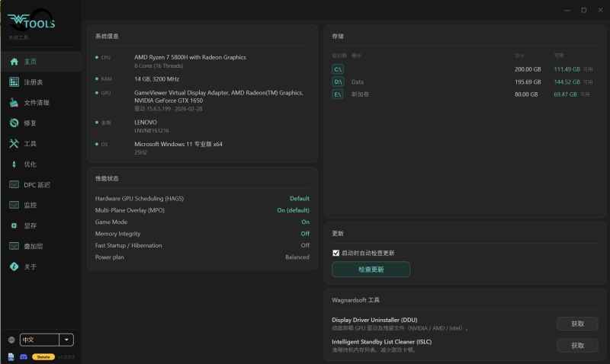Click the 'Data' volume label
This screenshot has width=610, height=364.
[358, 82]
